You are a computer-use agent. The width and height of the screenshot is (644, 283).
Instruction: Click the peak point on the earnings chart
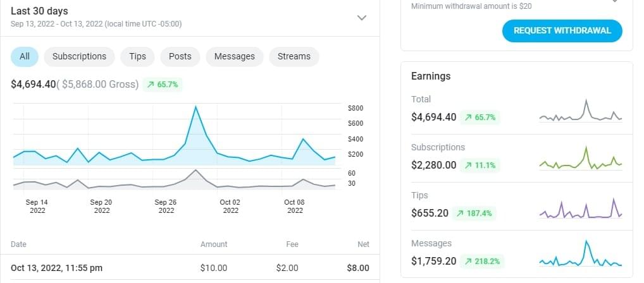click(196, 107)
